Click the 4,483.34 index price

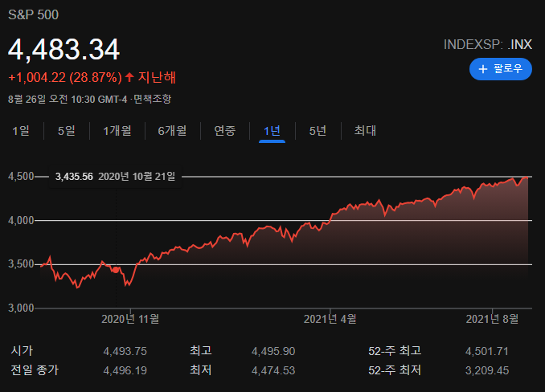(64, 50)
